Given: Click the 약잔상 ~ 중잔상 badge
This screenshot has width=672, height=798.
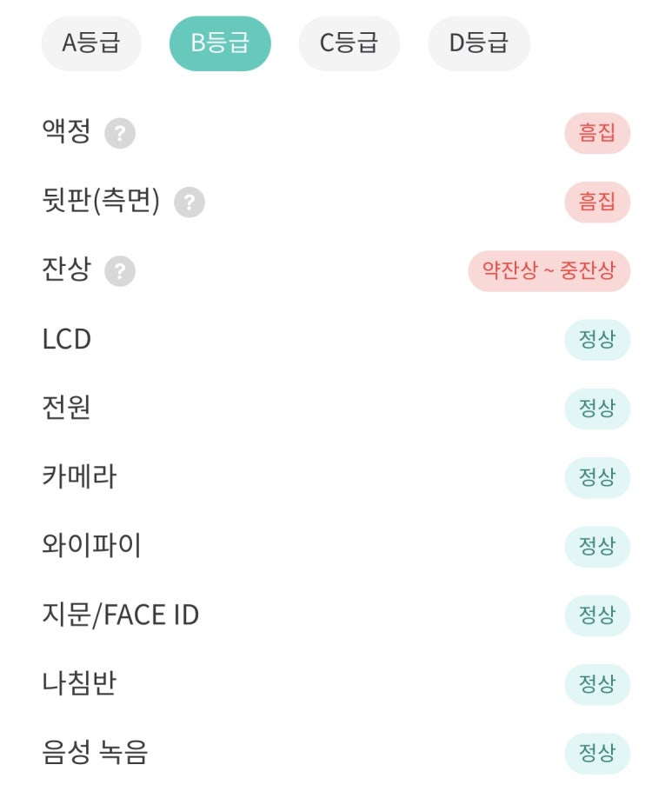Looking at the screenshot, I should (549, 270).
